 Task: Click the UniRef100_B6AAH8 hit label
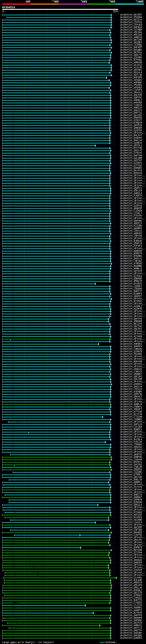[x=131, y=618]
